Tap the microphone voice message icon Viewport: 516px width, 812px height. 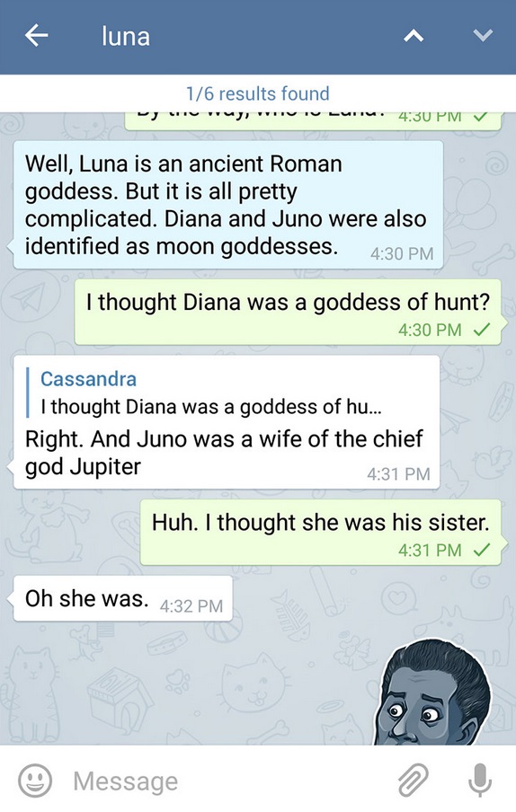480,780
